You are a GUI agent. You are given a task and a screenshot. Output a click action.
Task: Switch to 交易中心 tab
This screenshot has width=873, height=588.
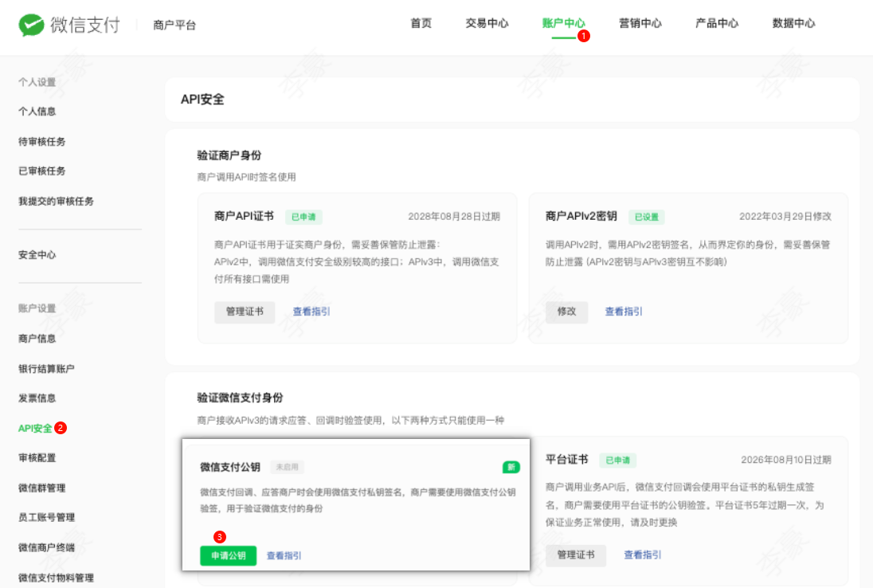[x=487, y=23]
